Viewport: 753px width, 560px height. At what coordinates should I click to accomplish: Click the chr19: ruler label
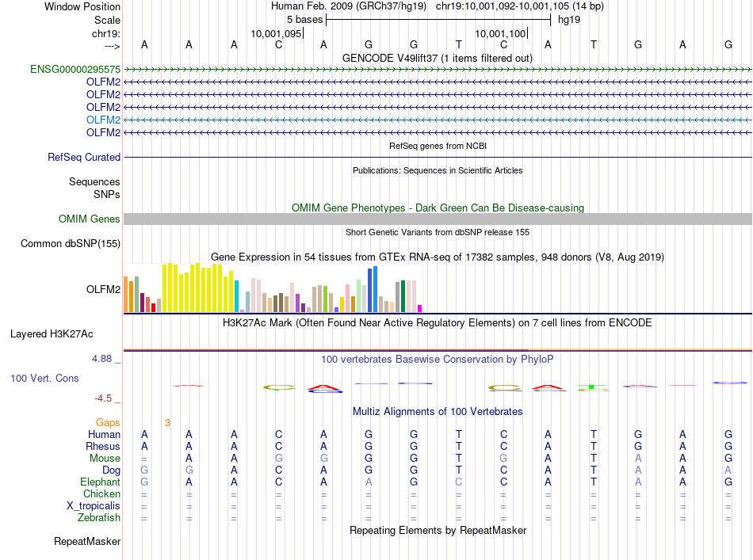point(105,33)
